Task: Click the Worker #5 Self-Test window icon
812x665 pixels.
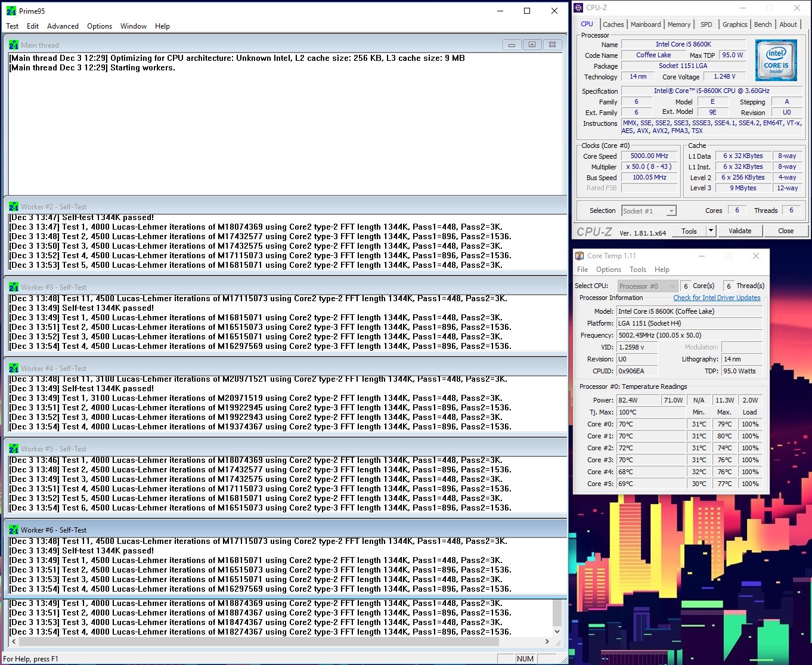Action: 14,449
